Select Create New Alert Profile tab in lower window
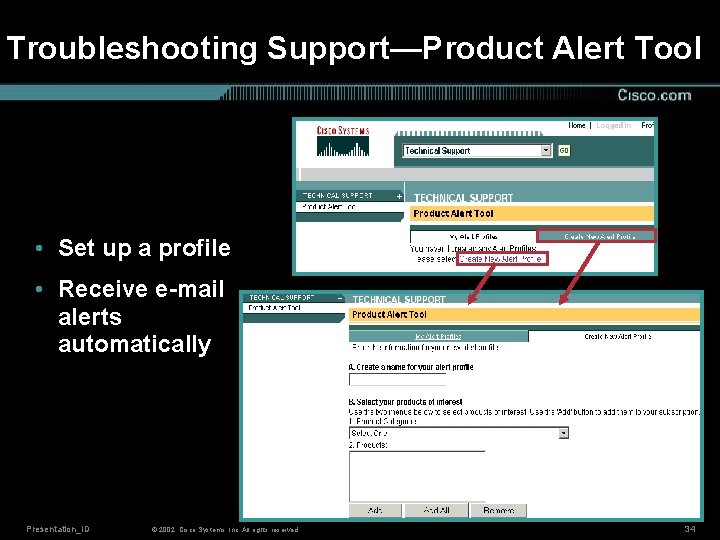 (614, 336)
